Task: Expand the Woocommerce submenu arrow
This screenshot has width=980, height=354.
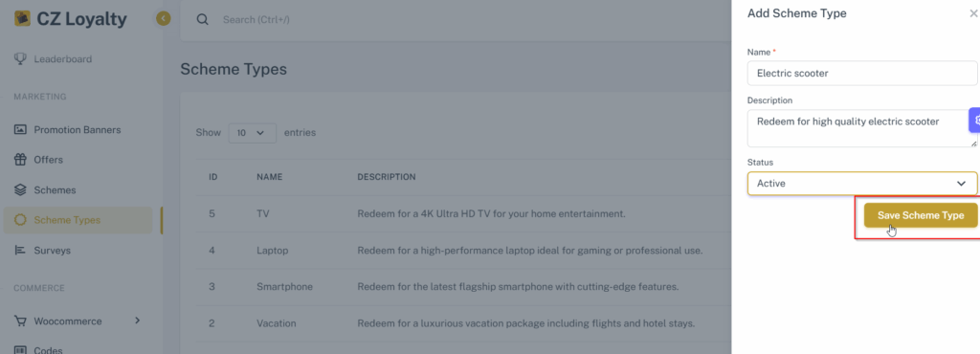Action: click(x=138, y=321)
